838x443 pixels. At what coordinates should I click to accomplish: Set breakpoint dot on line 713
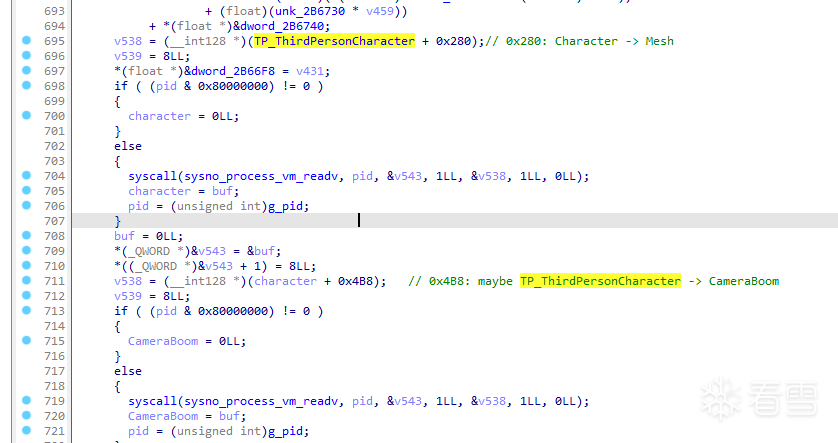pyautogui.click(x=26, y=310)
